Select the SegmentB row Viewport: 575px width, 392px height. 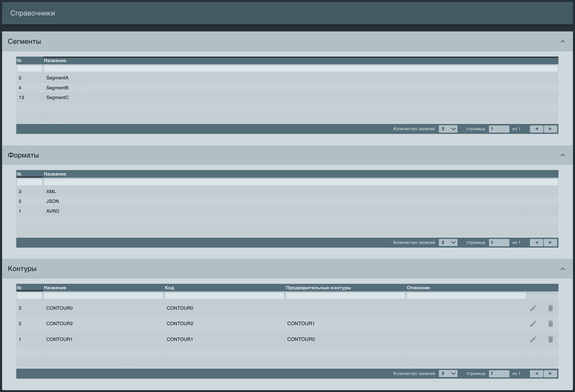57,88
